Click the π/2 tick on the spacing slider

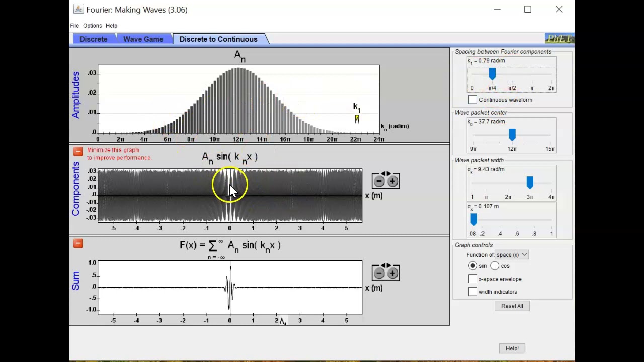point(512,88)
